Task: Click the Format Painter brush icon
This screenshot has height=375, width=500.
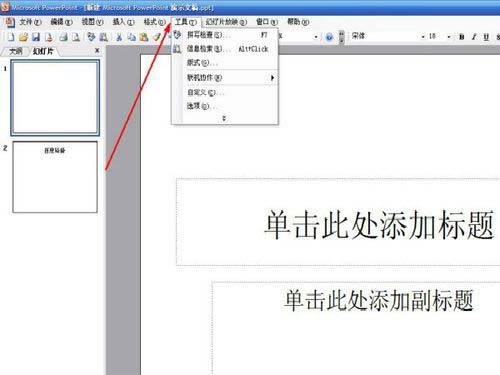Action: 157,37
